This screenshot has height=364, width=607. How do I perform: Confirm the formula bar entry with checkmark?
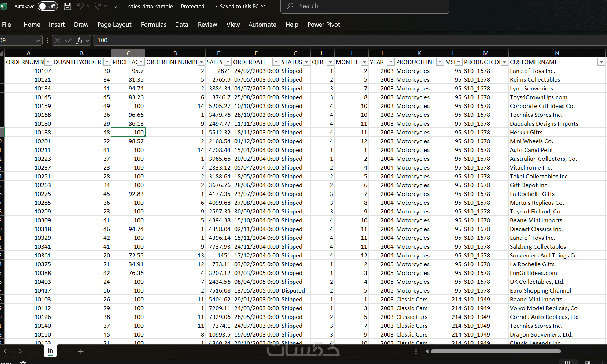pyautogui.click(x=68, y=40)
